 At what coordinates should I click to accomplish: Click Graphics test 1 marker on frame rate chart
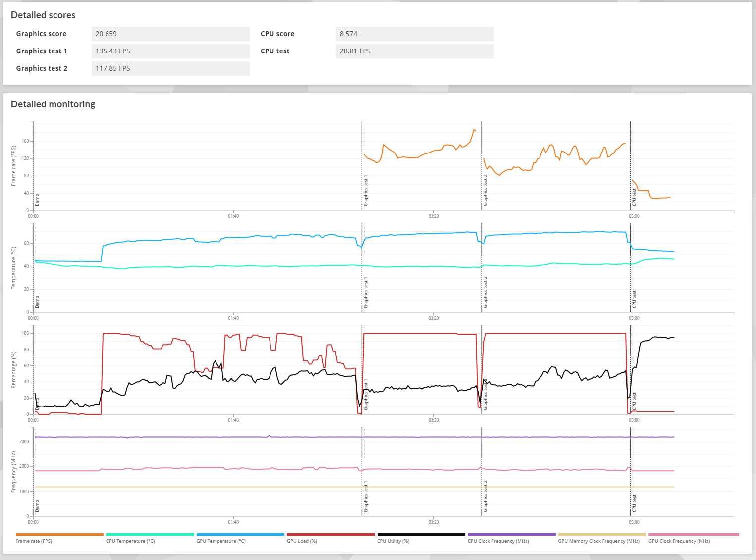366,191
